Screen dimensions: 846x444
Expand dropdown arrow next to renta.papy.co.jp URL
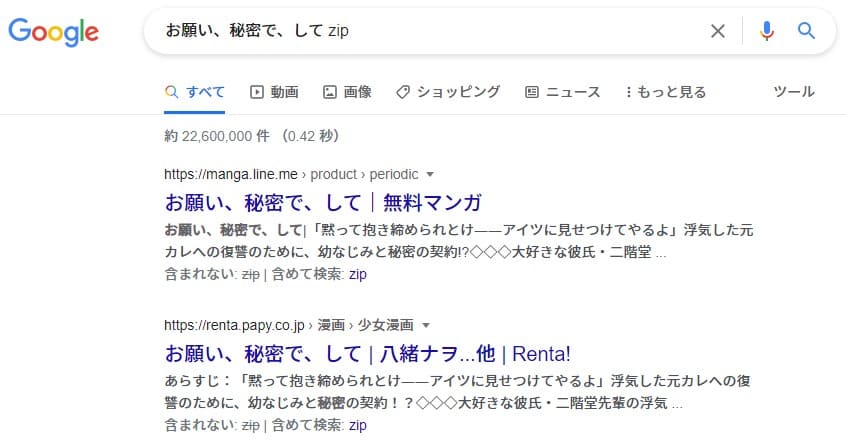pyautogui.click(x=426, y=325)
